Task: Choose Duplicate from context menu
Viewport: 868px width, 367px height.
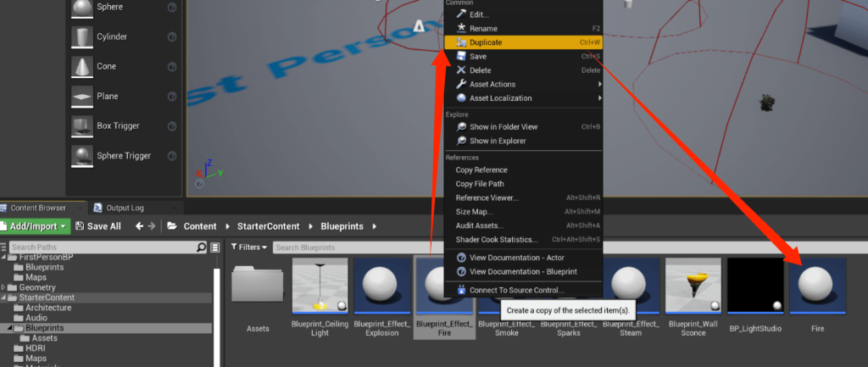Action: tap(523, 42)
